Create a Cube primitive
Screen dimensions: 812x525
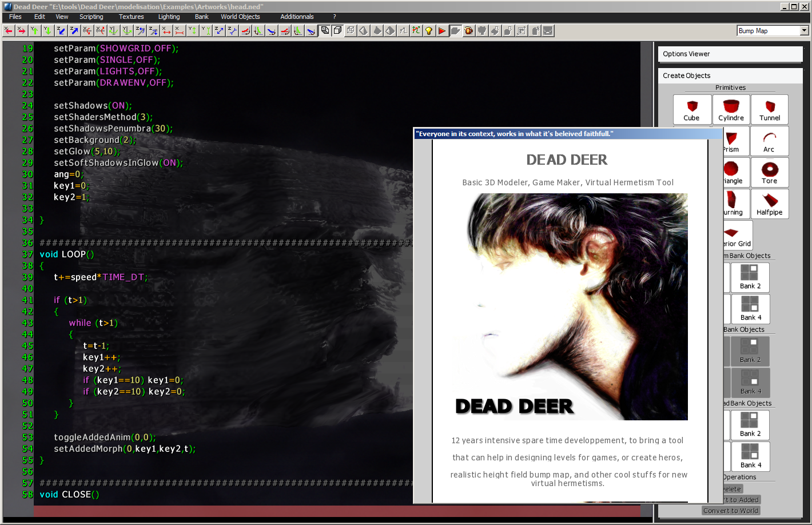tap(692, 109)
